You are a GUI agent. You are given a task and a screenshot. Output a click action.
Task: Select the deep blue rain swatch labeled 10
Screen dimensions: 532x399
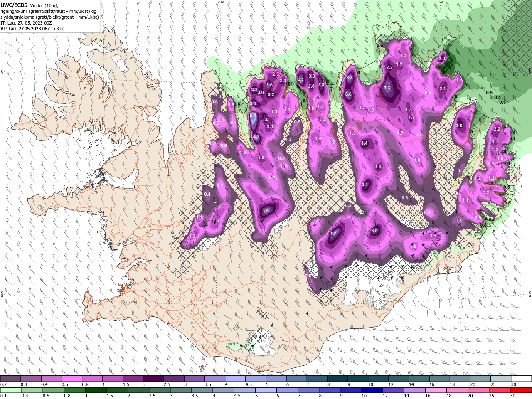click(x=372, y=390)
